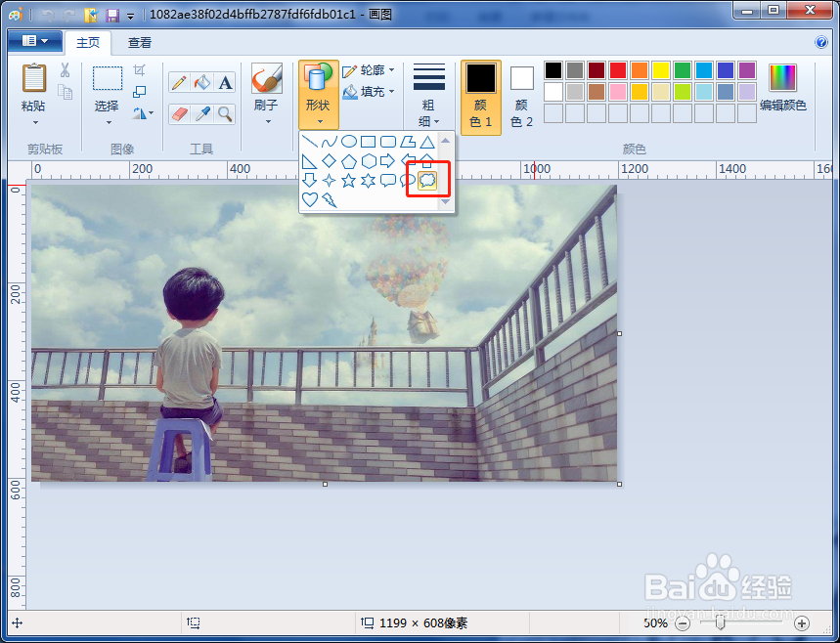Image resolution: width=840 pixels, height=643 pixels.
Task: Switch to the Home (主页) tab
Action: pos(88,43)
